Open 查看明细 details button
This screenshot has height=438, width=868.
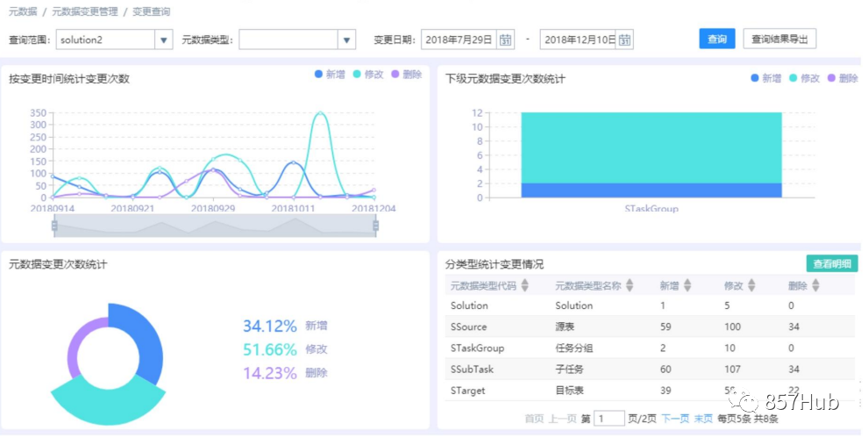[832, 264]
